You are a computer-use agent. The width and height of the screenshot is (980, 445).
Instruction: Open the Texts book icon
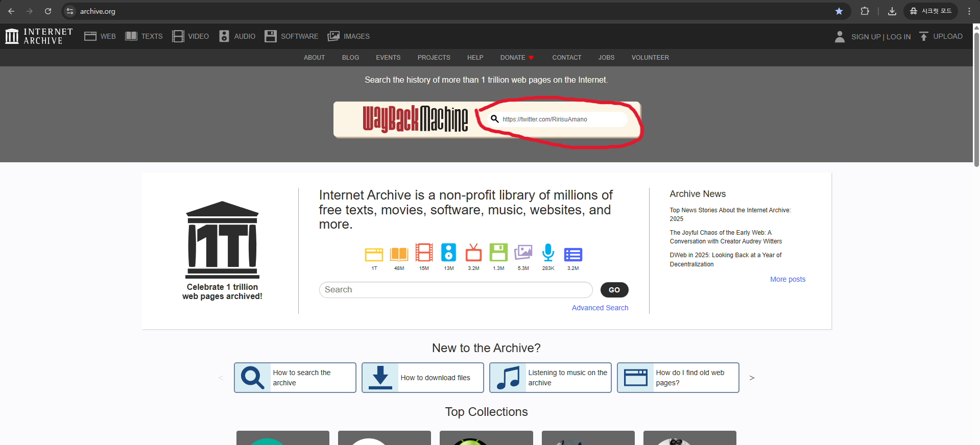click(131, 36)
